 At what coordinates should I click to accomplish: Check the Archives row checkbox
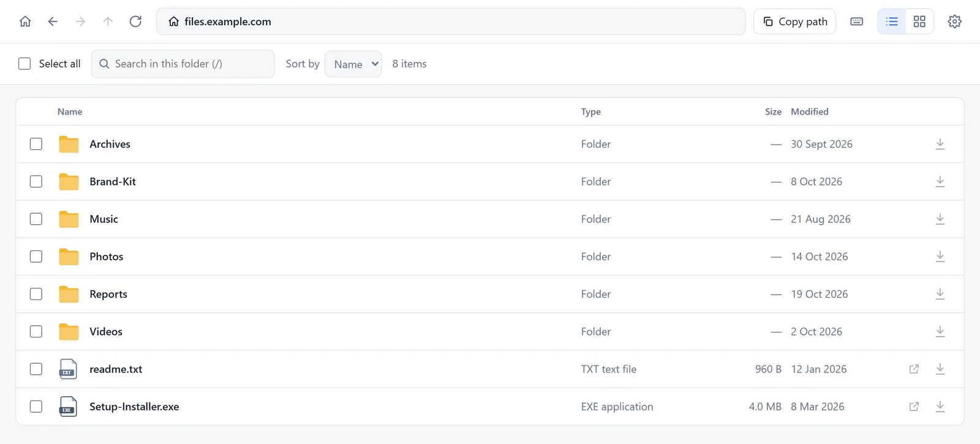point(36,144)
